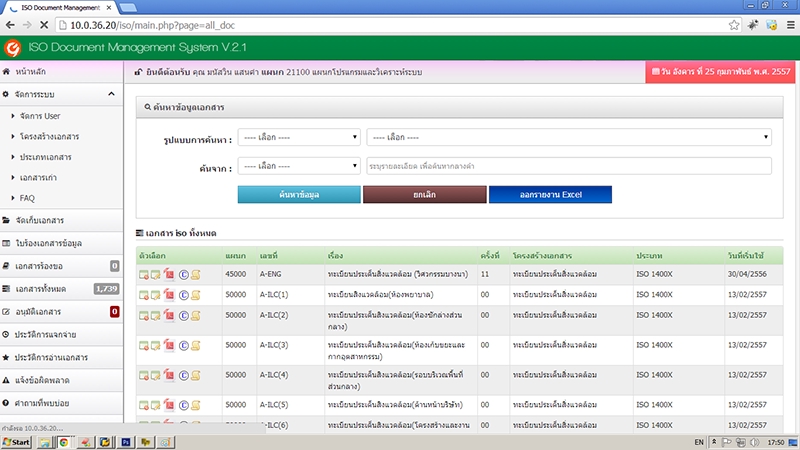800x450 pixels.
Task: Click the ค้นหาข้อมูล search button
Action: 299,194
